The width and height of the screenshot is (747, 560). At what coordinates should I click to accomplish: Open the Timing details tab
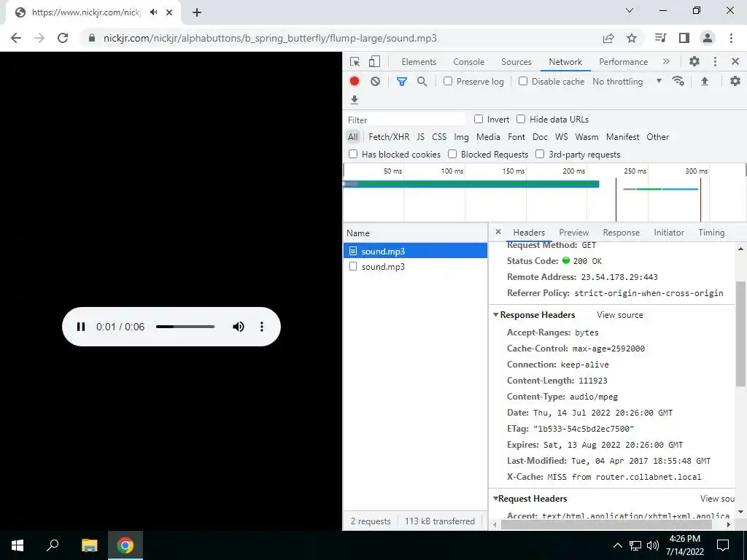click(x=711, y=233)
